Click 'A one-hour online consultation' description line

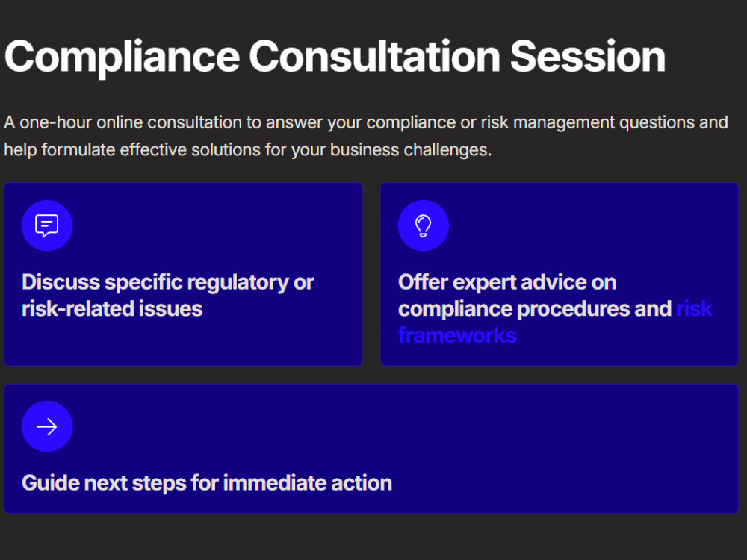pyautogui.click(x=366, y=123)
